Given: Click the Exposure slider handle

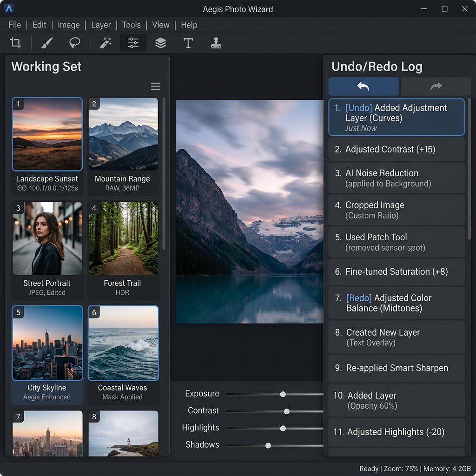Looking at the screenshot, I should pyautogui.click(x=283, y=394).
